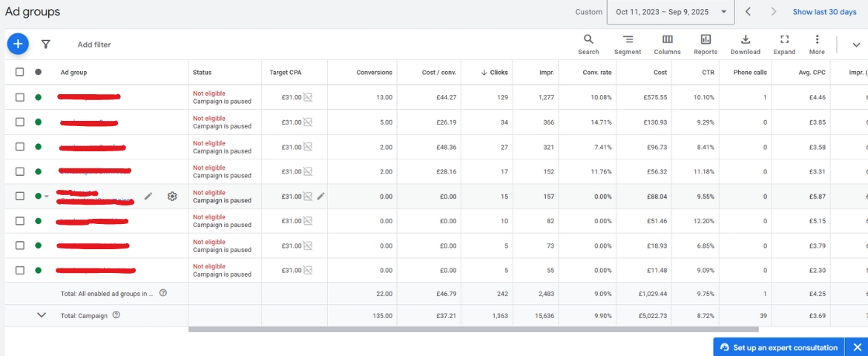The height and width of the screenshot is (356, 868).
Task: Open the More three-dot menu
Action: tap(817, 44)
